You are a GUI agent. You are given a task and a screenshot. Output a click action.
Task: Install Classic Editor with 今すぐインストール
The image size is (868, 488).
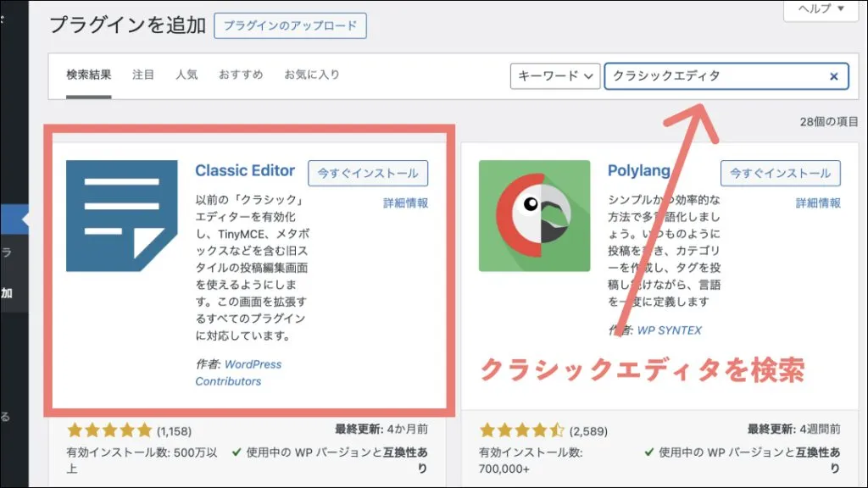coord(368,173)
